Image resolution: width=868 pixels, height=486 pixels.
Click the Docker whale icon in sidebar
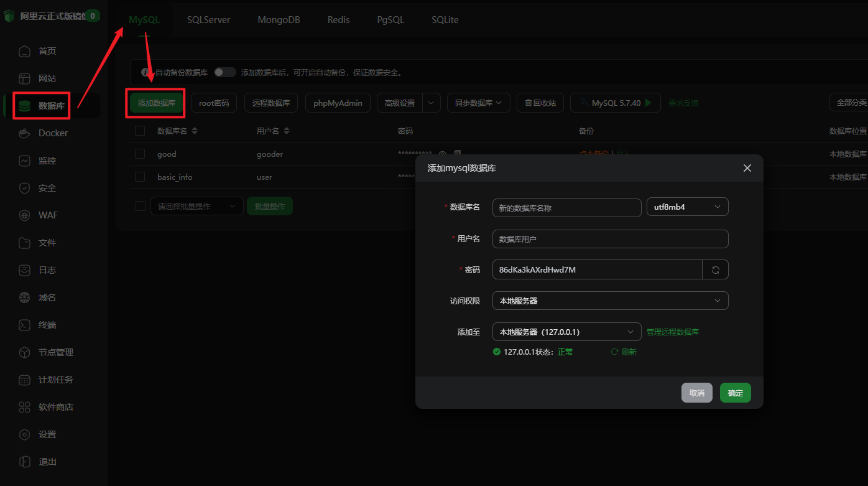click(24, 133)
